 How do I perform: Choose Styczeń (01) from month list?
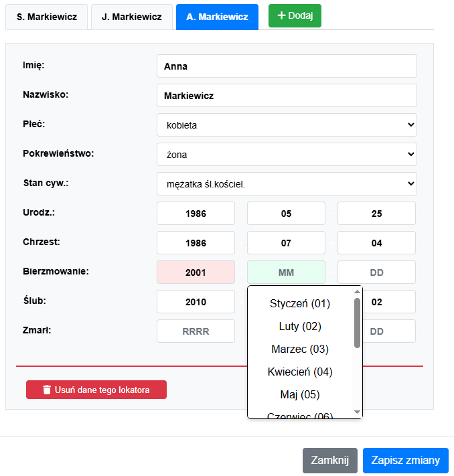300,303
